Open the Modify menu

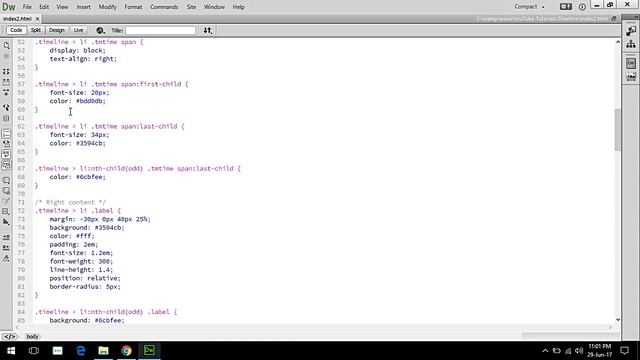pos(107,7)
